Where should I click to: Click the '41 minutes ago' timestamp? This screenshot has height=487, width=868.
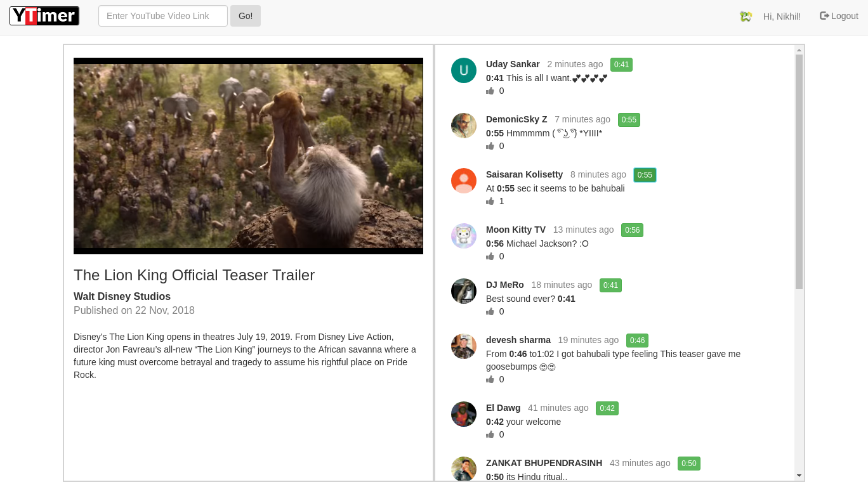coord(558,408)
